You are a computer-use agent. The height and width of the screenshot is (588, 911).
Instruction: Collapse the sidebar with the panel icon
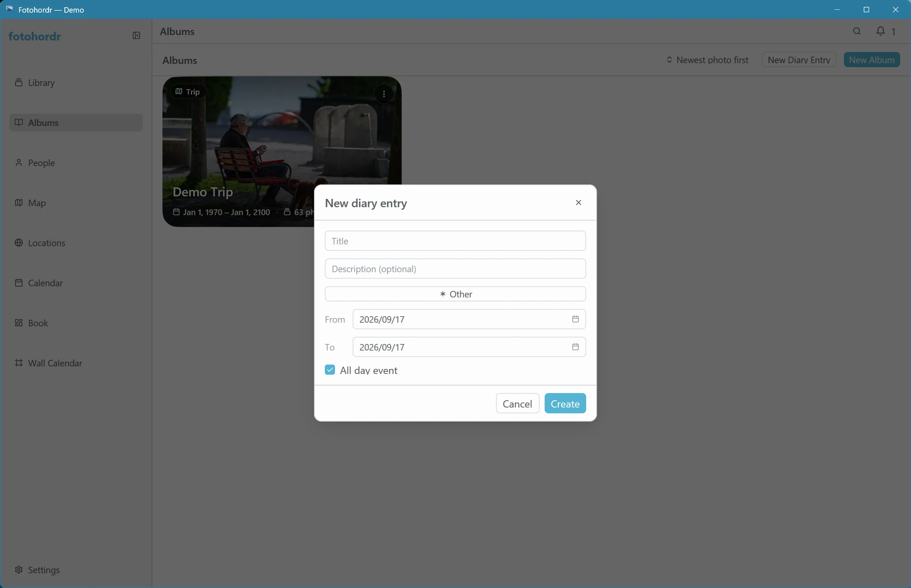point(136,35)
